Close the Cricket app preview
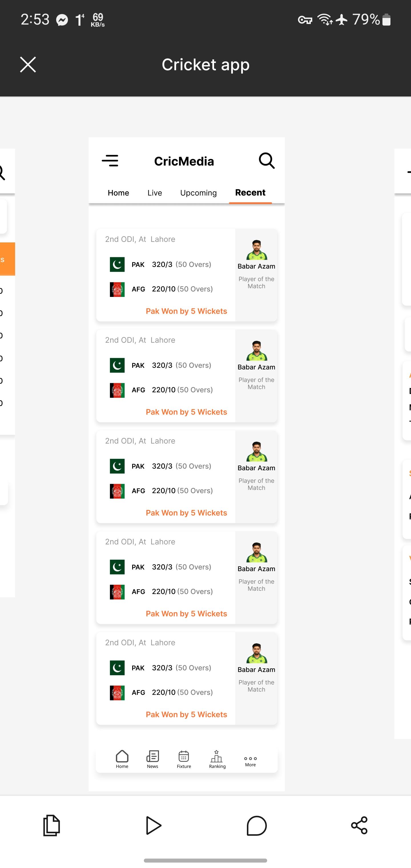 tap(28, 64)
